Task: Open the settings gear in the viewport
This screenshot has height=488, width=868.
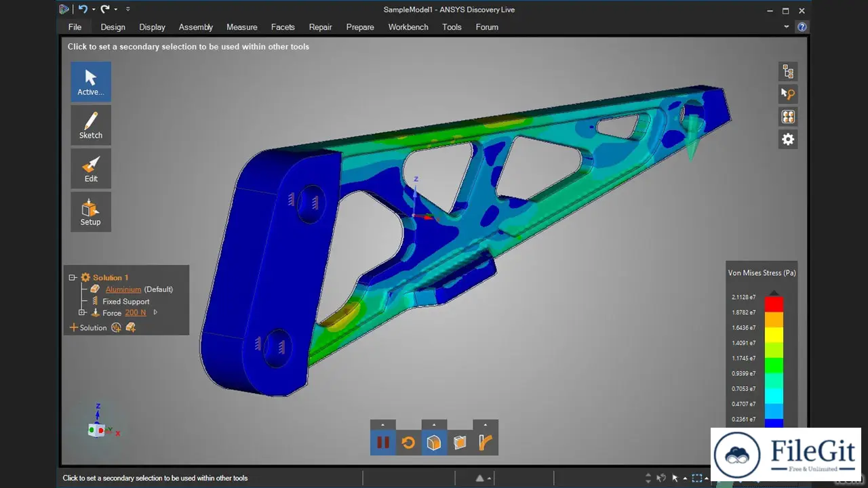Action: click(x=788, y=139)
